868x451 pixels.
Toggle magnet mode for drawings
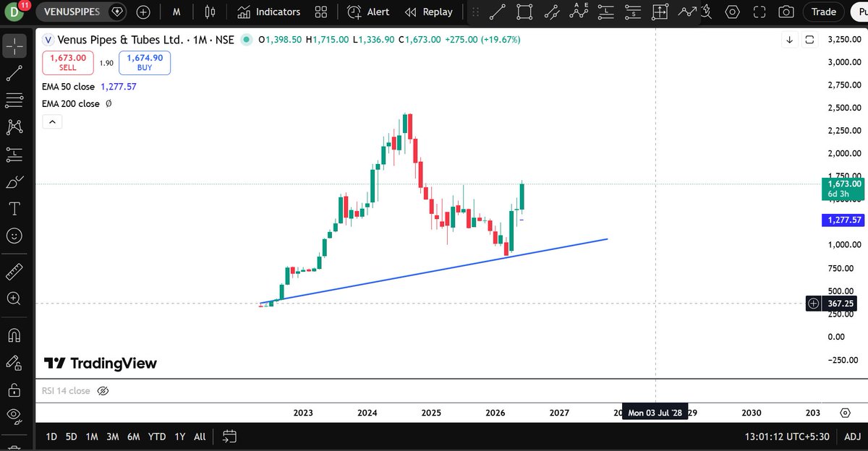(14, 335)
